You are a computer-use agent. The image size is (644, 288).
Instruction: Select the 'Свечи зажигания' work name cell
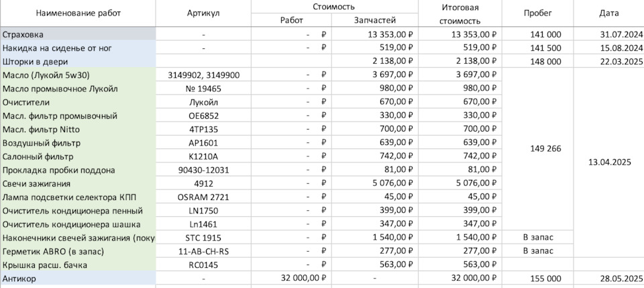[78, 183]
